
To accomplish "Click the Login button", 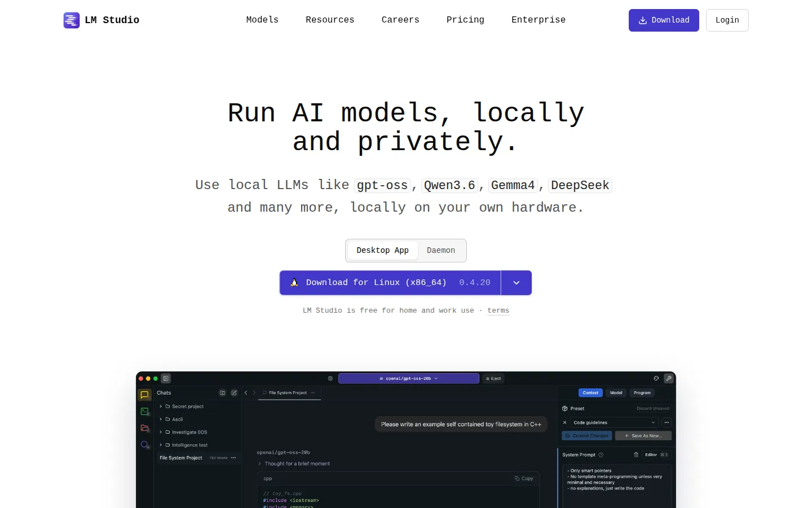I will (x=727, y=20).
